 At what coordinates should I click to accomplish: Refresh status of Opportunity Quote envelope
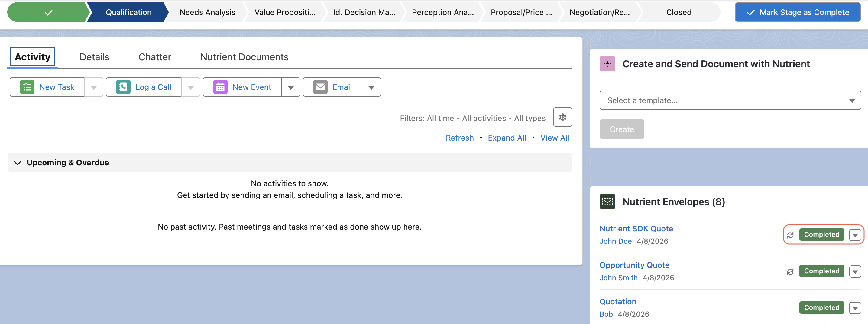click(791, 272)
